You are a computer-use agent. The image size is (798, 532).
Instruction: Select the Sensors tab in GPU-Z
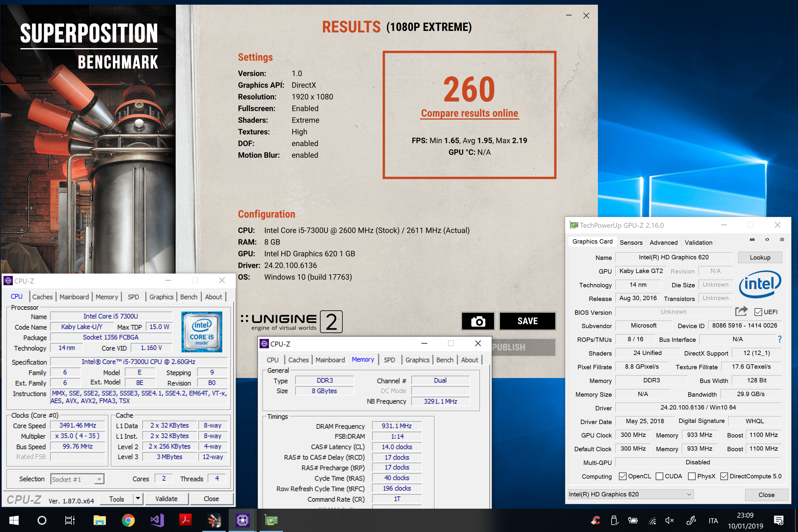click(x=631, y=242)
